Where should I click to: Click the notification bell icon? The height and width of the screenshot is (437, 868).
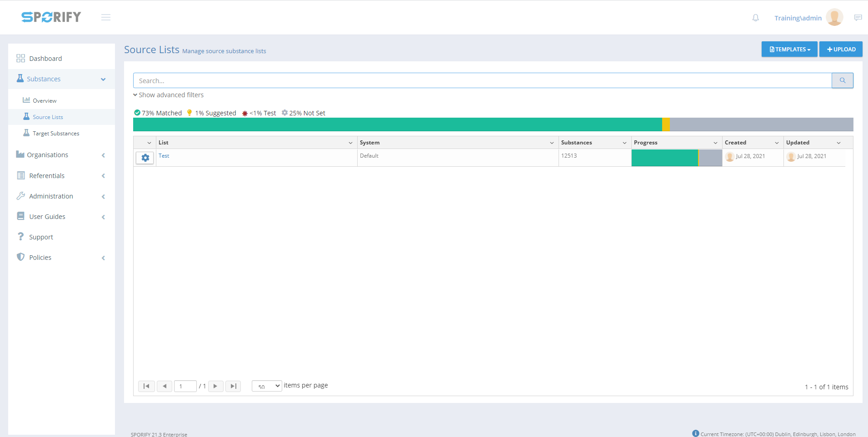(755, 18)
